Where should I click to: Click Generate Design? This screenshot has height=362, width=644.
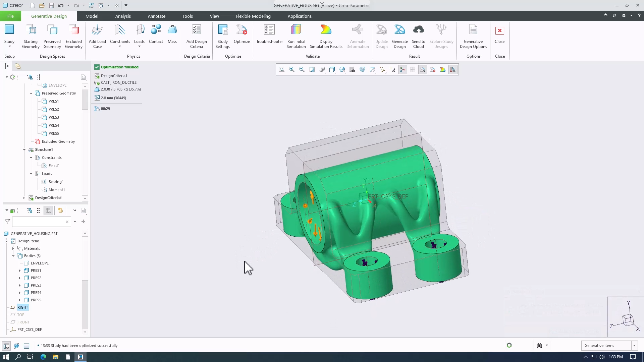tap(399, 37)
